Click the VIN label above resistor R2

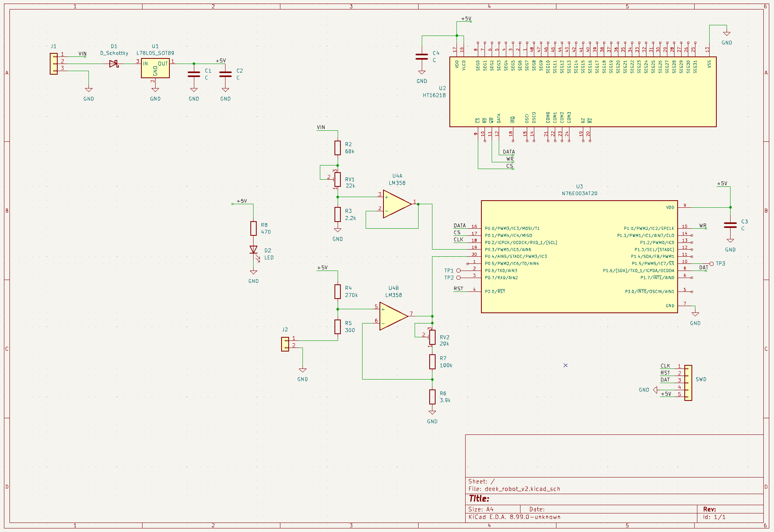[x=321, y=127]
